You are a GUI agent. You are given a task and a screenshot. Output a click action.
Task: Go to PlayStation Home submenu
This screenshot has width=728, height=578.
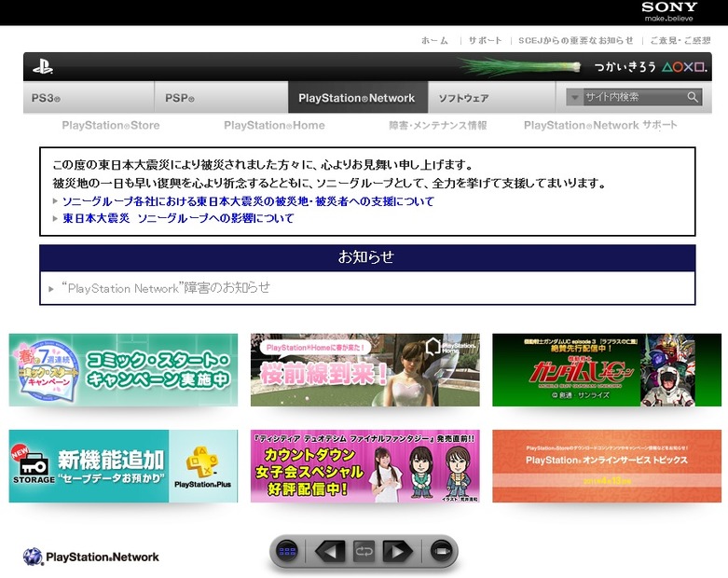[274, 125]
